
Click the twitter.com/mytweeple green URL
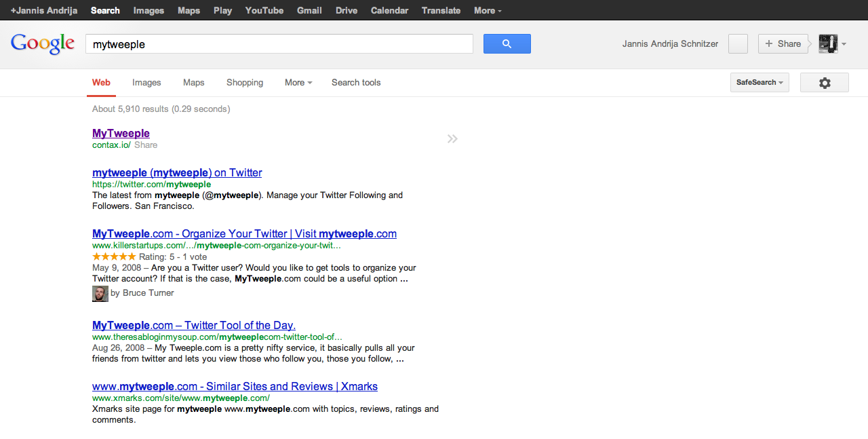(x=151, y=184)
